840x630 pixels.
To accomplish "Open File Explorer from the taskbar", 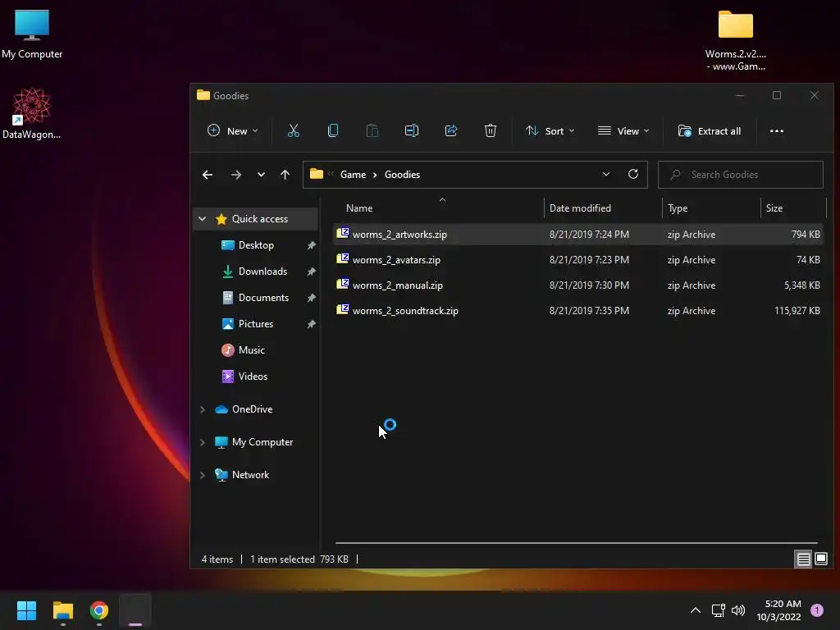I will 62,610.
